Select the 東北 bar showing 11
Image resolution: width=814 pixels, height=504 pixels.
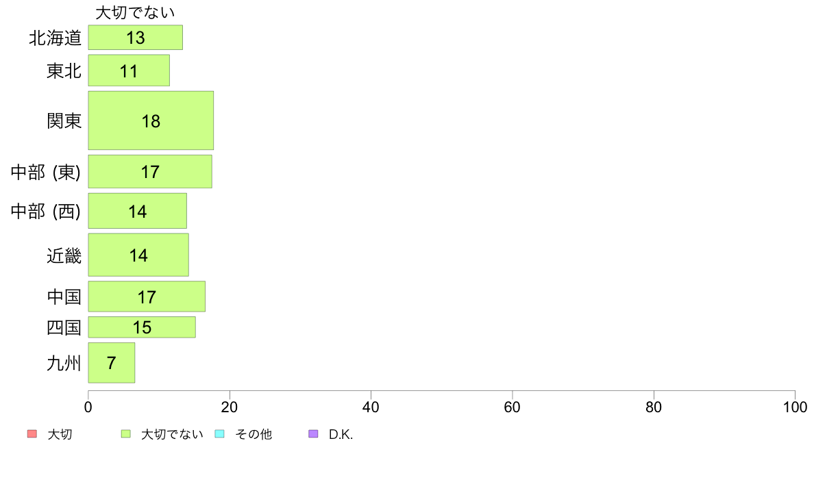pos(129,71)
